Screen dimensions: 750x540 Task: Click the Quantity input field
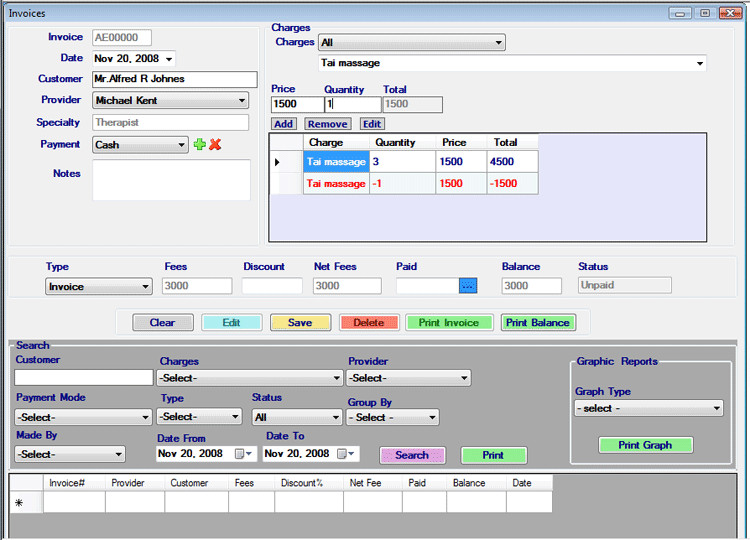click(x=353, y=104)
